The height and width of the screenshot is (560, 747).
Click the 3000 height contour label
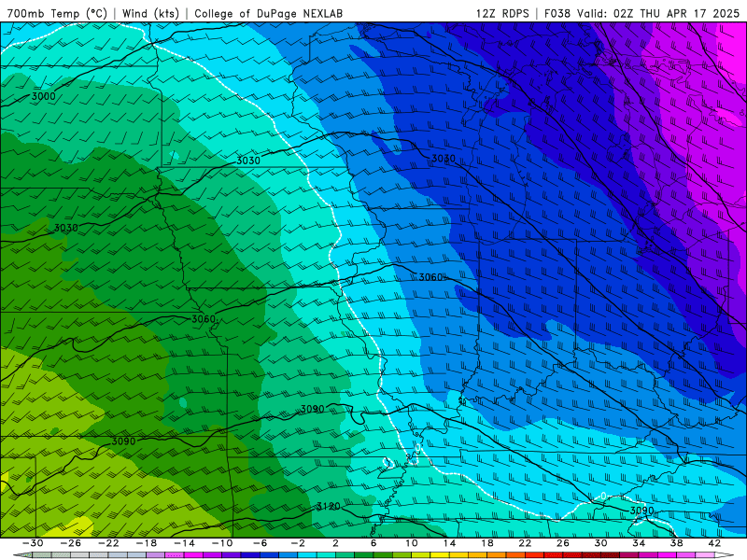click(x=43, y=96)
